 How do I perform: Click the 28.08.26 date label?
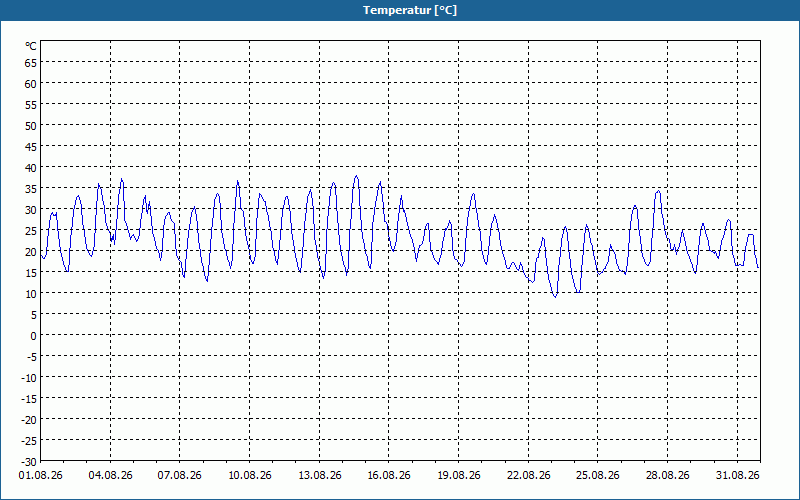click(667, 476)
